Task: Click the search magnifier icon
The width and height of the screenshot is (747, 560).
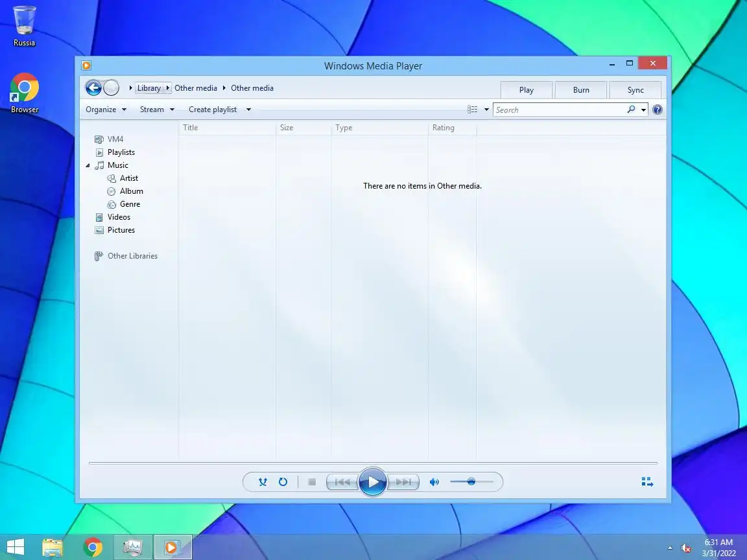Action: (631, 110)
